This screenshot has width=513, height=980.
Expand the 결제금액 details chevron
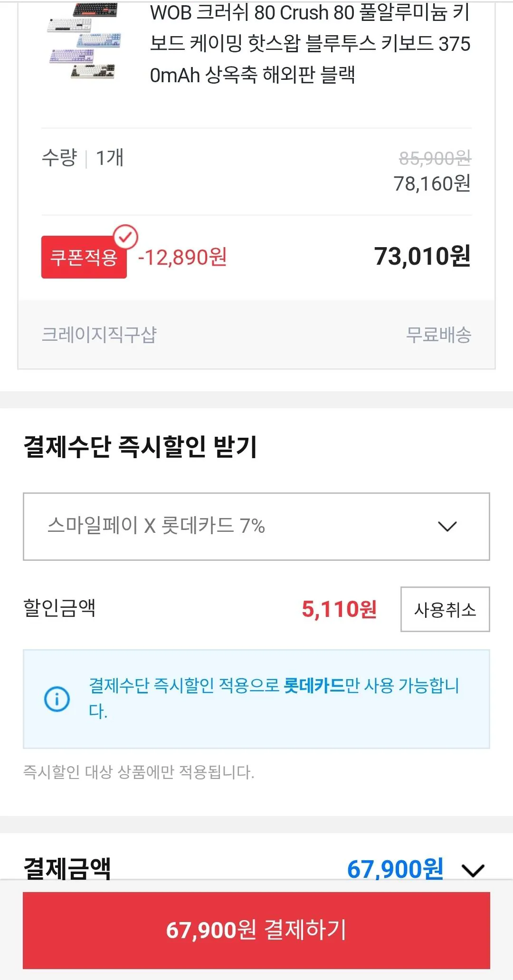(x=473, y=870)
